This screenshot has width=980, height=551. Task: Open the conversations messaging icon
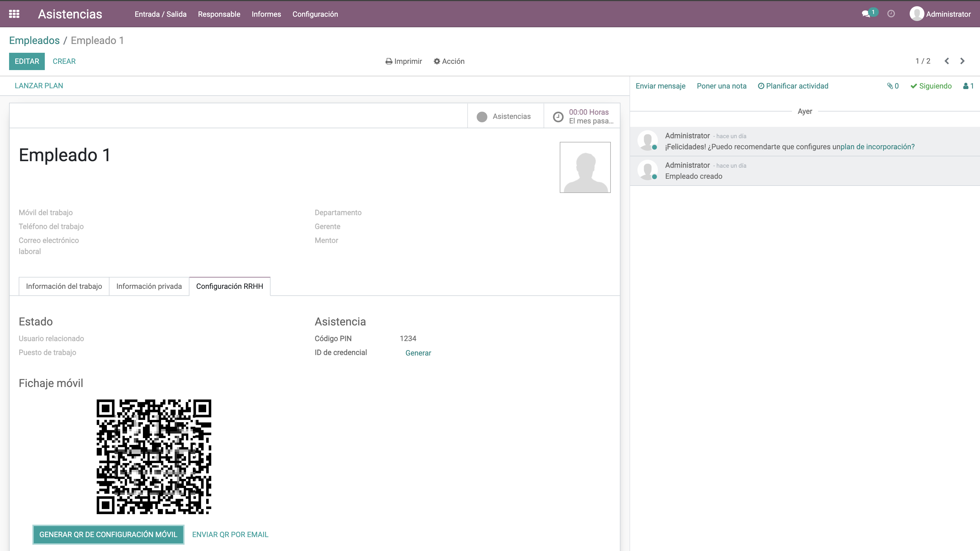pyautogui.click(x=869, y=14)
